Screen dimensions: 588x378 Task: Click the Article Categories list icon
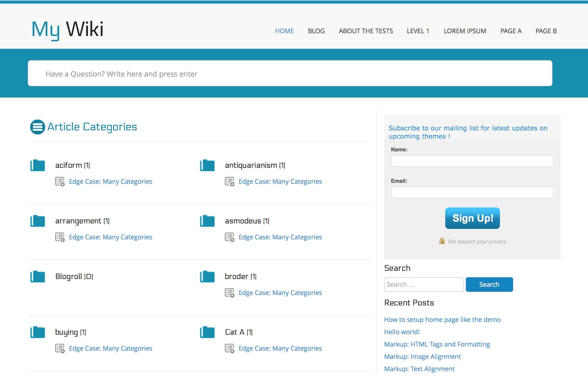click(37, 127)
